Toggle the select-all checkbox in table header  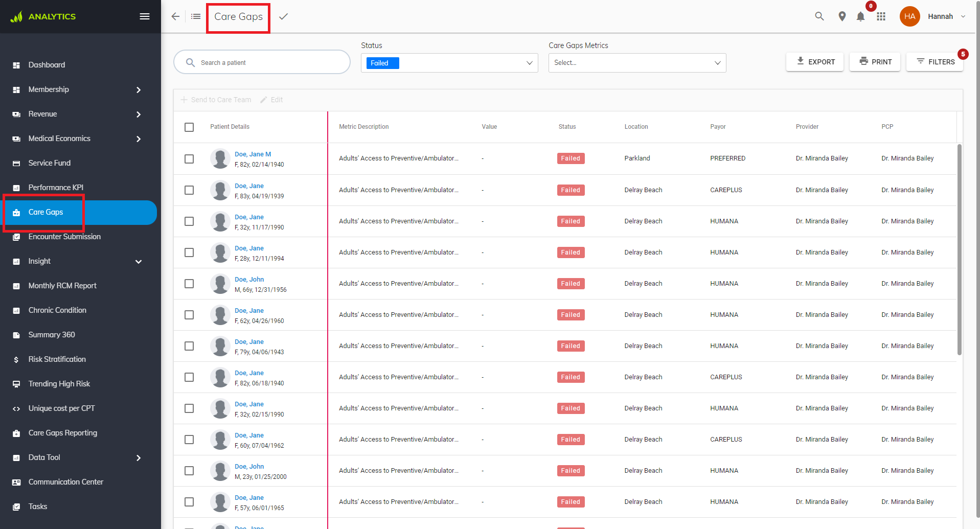(x=189, y=127)
